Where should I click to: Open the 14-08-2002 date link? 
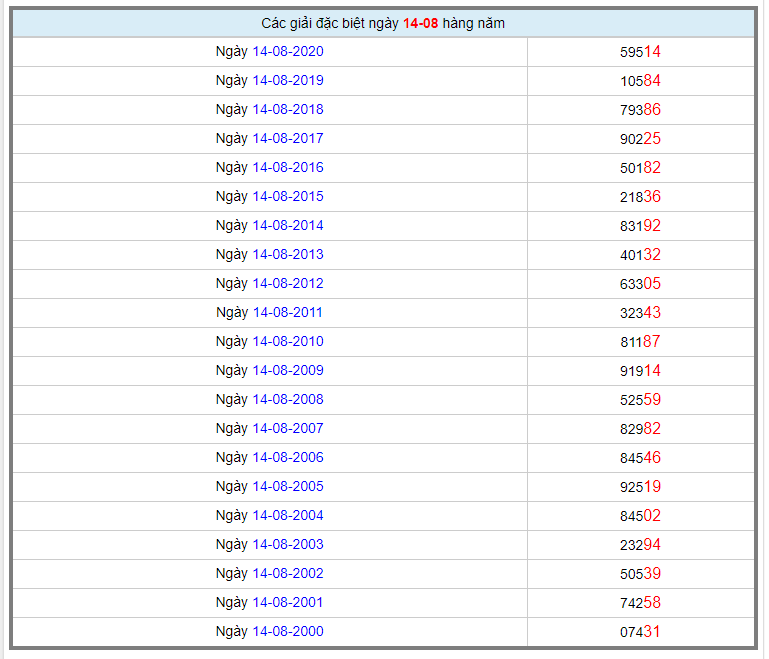tap(288, 573)
